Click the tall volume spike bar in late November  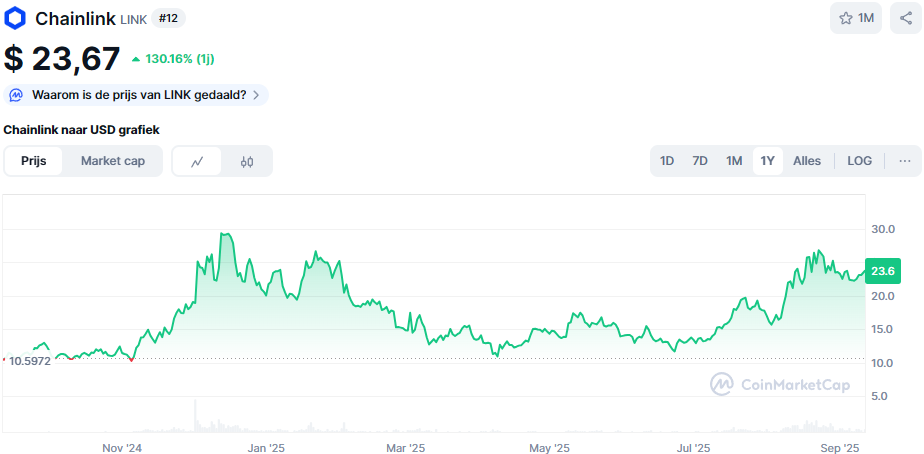[x=195, y=416]
